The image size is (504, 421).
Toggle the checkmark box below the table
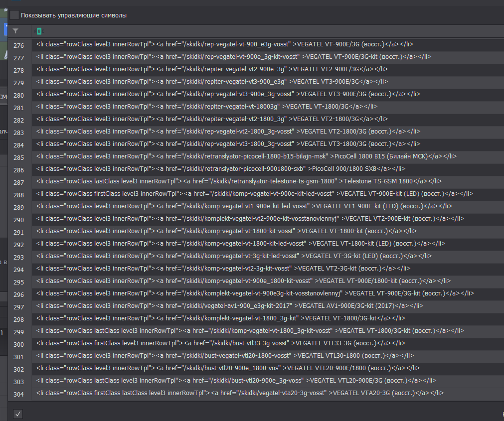click(x=18, y=414)
